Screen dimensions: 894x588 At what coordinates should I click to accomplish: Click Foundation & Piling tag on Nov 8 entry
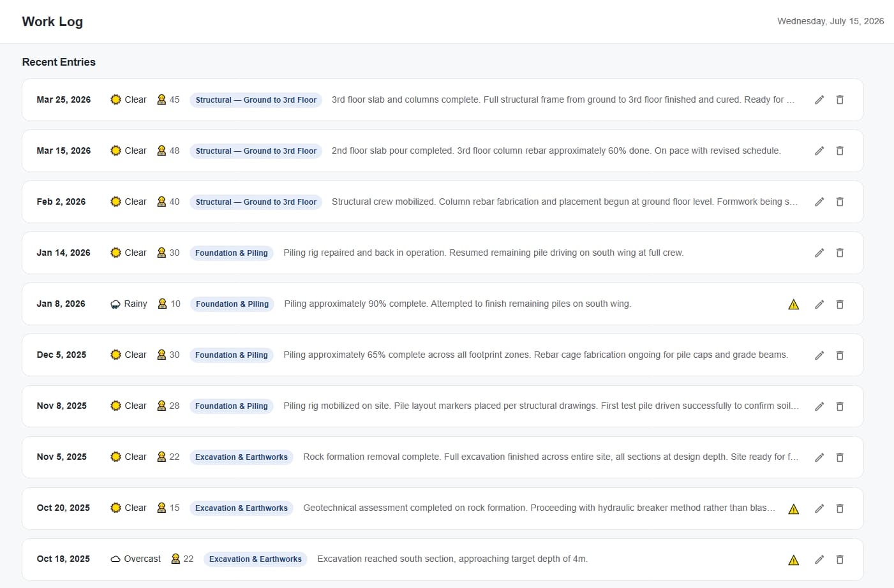(232, 406)
